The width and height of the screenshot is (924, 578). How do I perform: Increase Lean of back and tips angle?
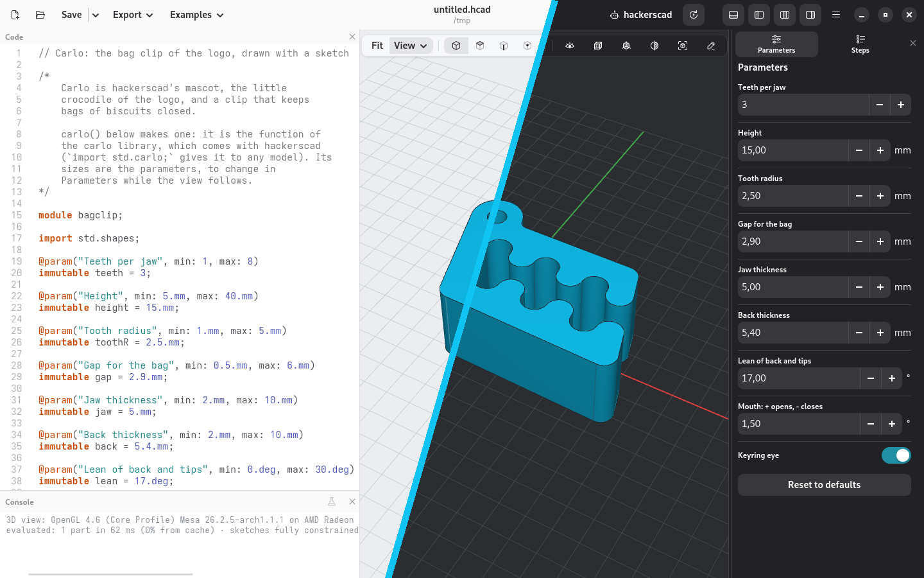tap(892, 378)
